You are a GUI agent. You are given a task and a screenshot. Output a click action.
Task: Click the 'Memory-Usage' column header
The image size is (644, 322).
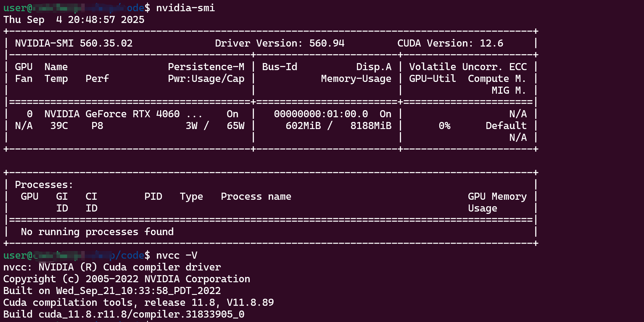[x=356, y=79]
